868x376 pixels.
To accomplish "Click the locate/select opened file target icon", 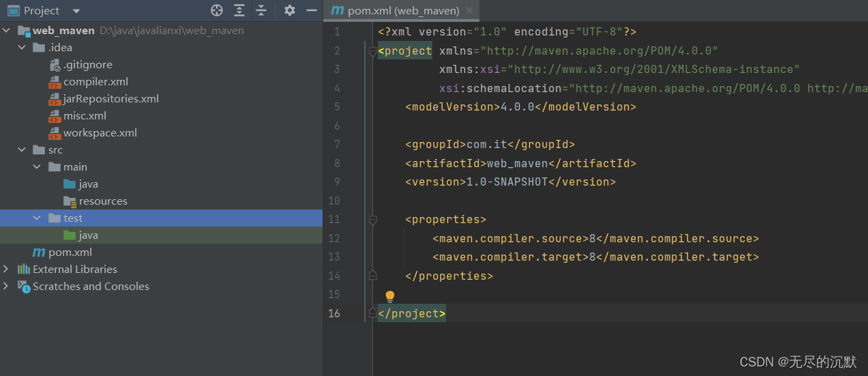I will coord(217,10).
